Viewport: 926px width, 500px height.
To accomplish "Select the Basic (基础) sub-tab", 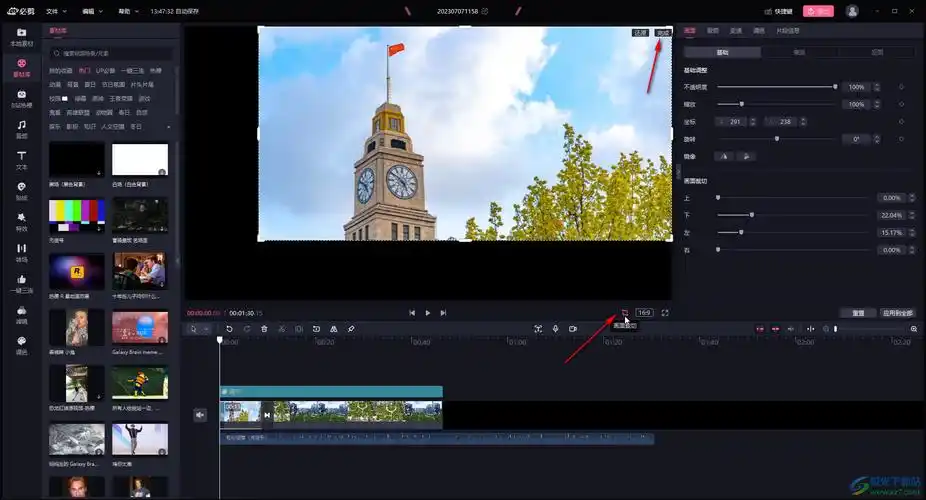I will (722, 52).
